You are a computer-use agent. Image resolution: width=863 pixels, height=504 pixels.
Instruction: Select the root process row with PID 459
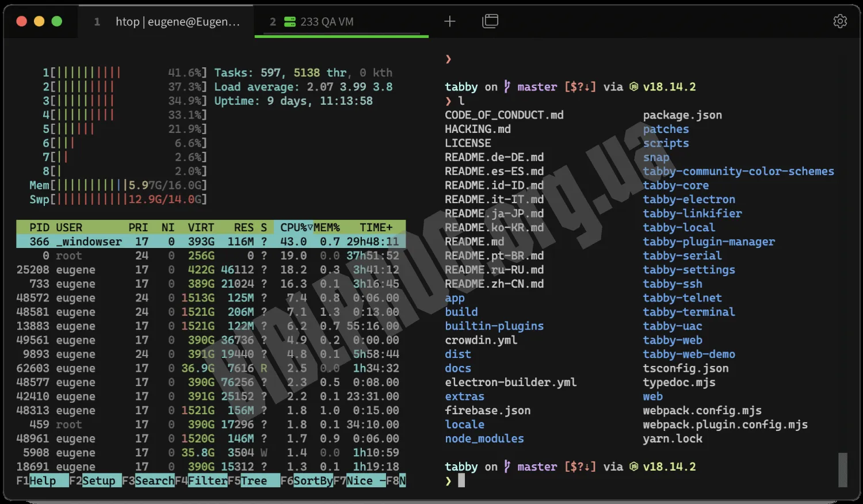click(x=211, y=425)
